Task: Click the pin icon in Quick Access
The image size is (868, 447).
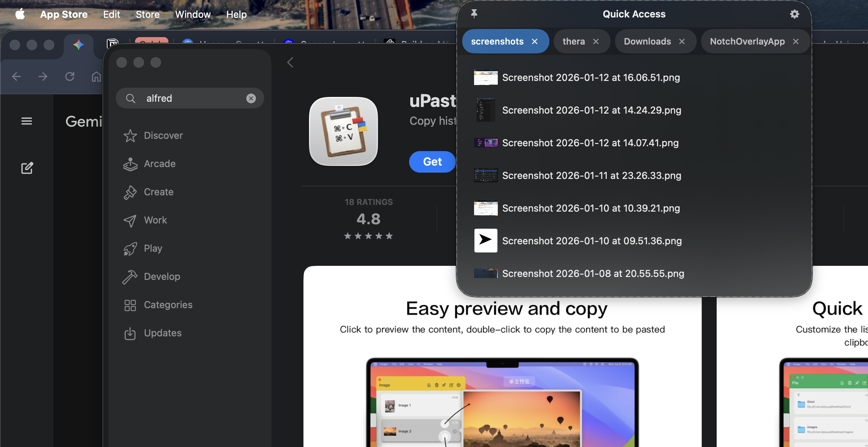Action: [474, 14]
